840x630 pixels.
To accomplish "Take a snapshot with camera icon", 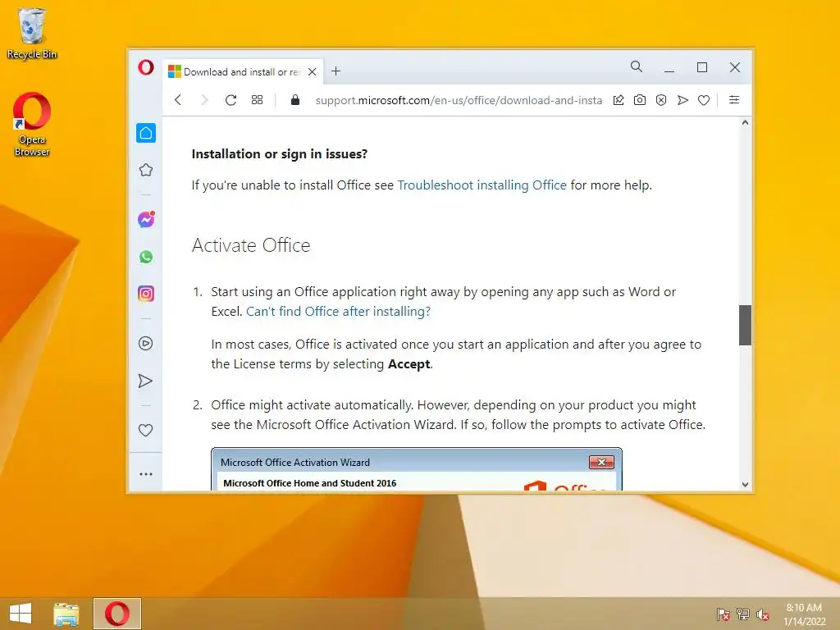I will coord(640,100).
